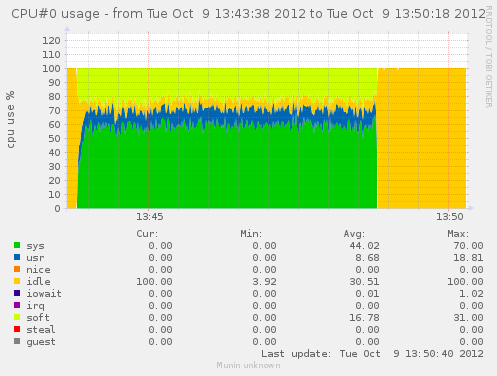The width and height of the screenshot is (497, 376).
Task: Click the Min column header
Action: pos(251,234)
